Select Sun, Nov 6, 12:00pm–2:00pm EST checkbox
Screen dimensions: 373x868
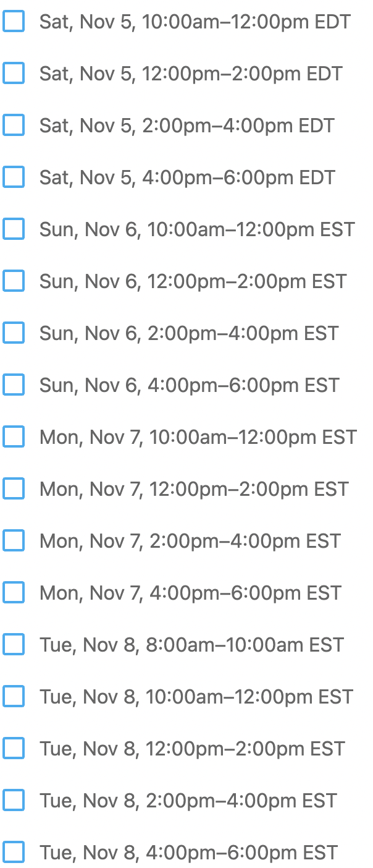coord(14,281)
